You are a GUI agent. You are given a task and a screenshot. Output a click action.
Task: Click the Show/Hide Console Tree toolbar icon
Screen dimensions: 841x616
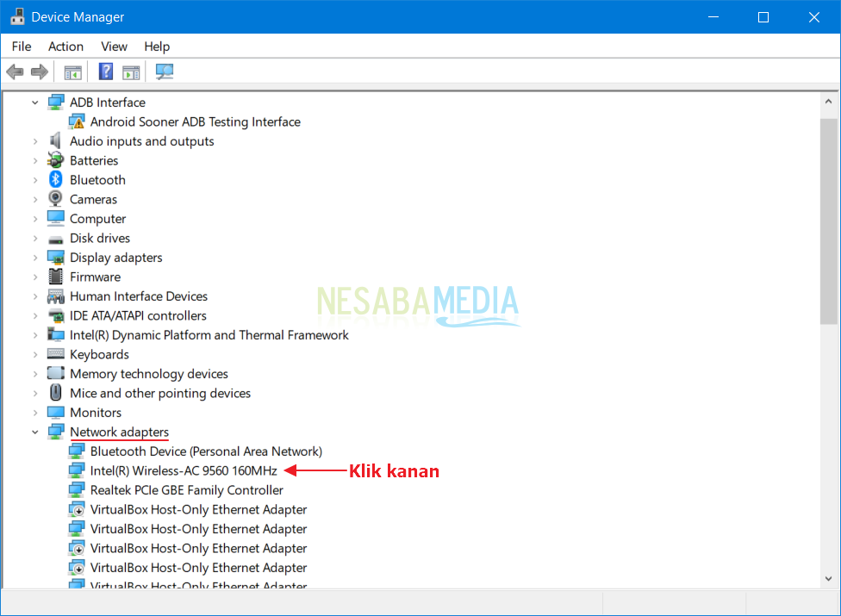pos(72,72)
